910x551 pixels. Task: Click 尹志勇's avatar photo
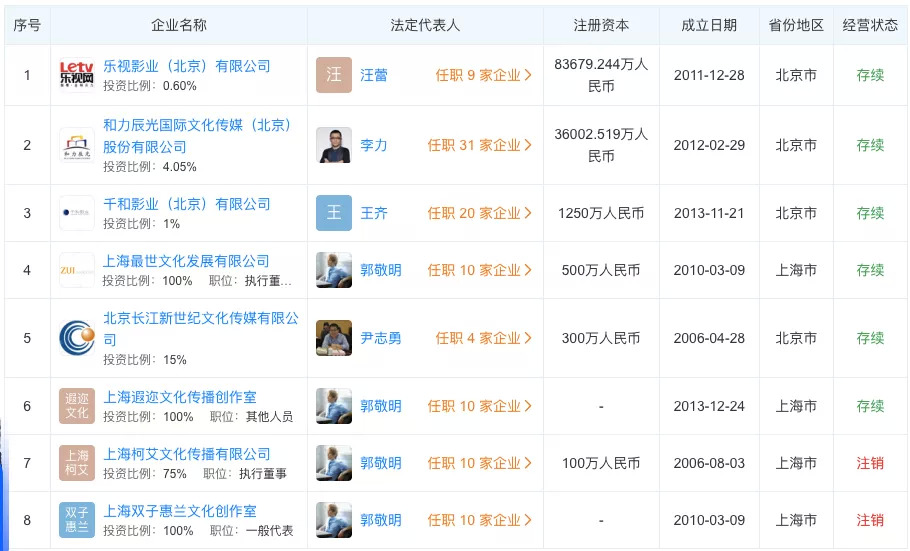pos(334,338)
